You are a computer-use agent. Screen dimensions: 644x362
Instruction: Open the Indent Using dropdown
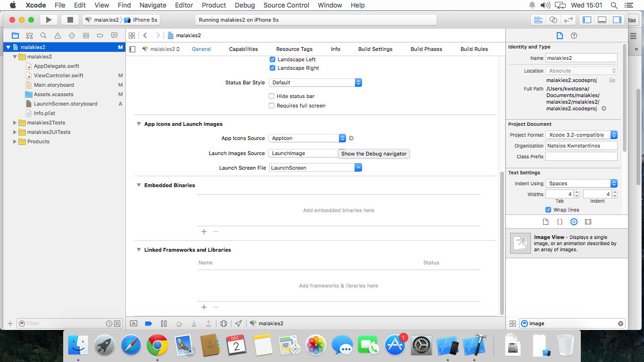pos(581,183)
